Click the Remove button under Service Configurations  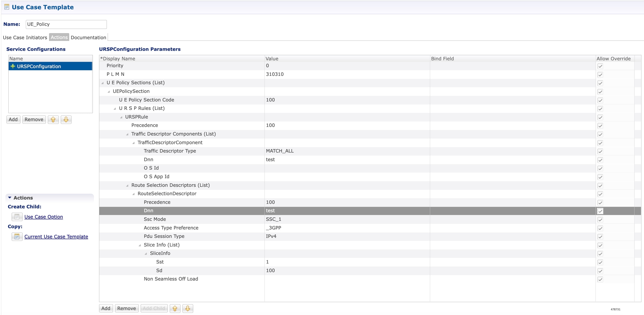click(34, 120)
